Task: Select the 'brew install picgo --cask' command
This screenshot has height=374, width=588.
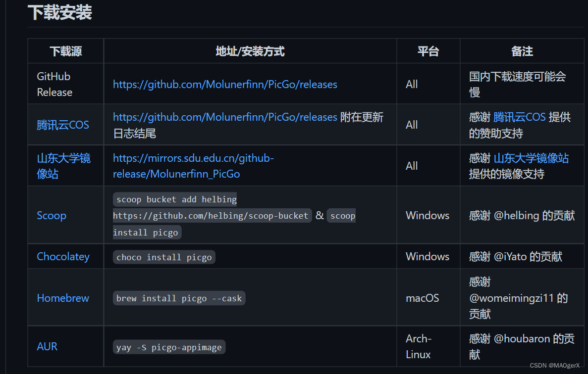Action: (179, 298)
